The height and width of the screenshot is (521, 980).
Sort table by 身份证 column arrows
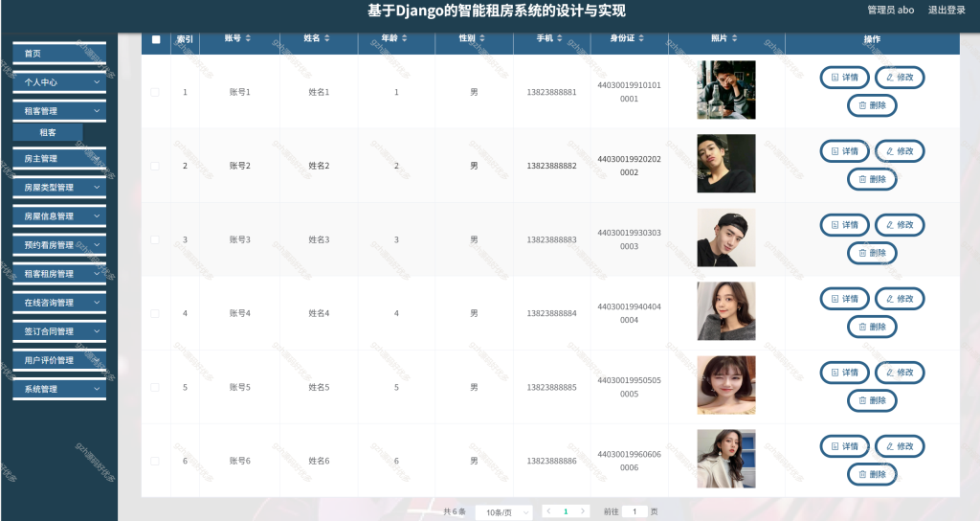[x=641, y=38]
